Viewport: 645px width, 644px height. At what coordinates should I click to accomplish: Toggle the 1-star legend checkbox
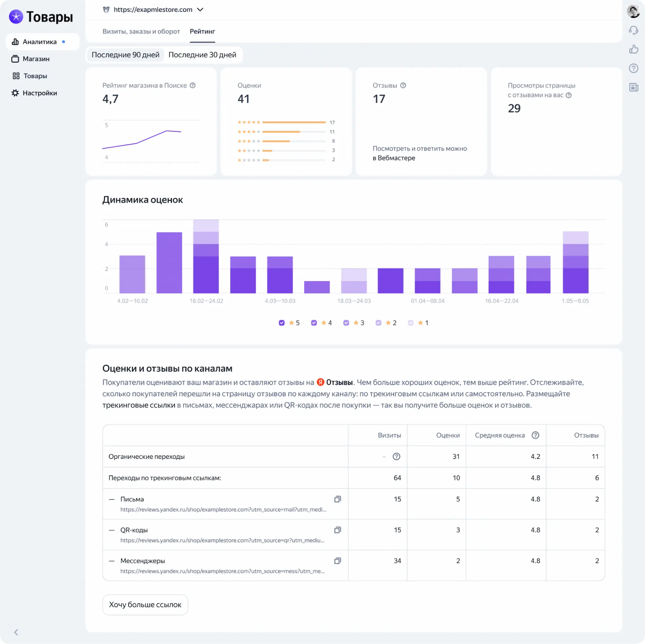(411, 323)
